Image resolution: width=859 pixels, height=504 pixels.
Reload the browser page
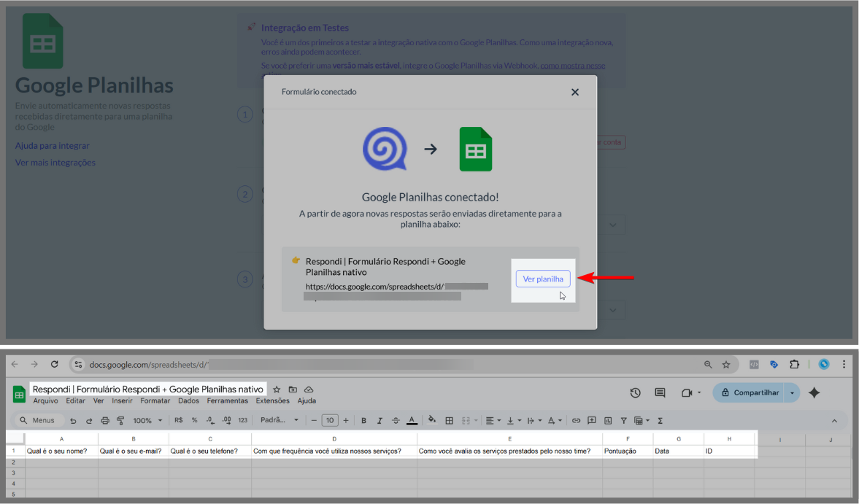click(x=54, y=364)
